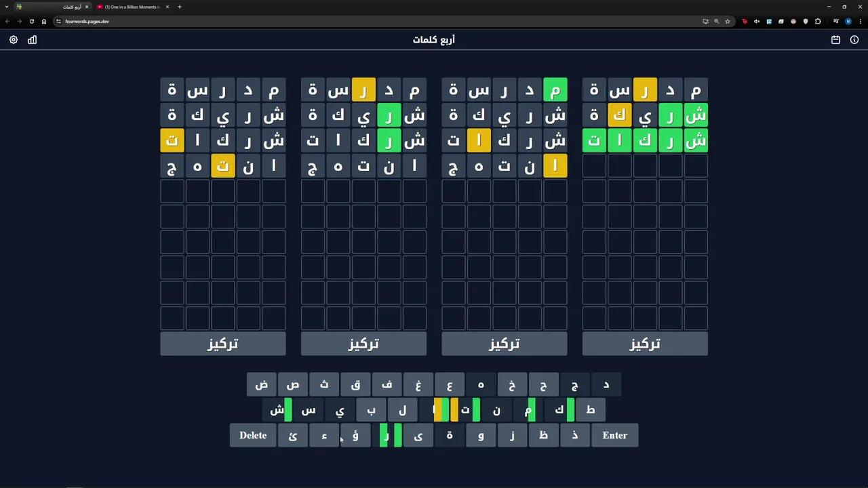Viewport: 868px width, 488px height.
Task: Tap the ض key on keyboard
Action: [x=262, y=384]
